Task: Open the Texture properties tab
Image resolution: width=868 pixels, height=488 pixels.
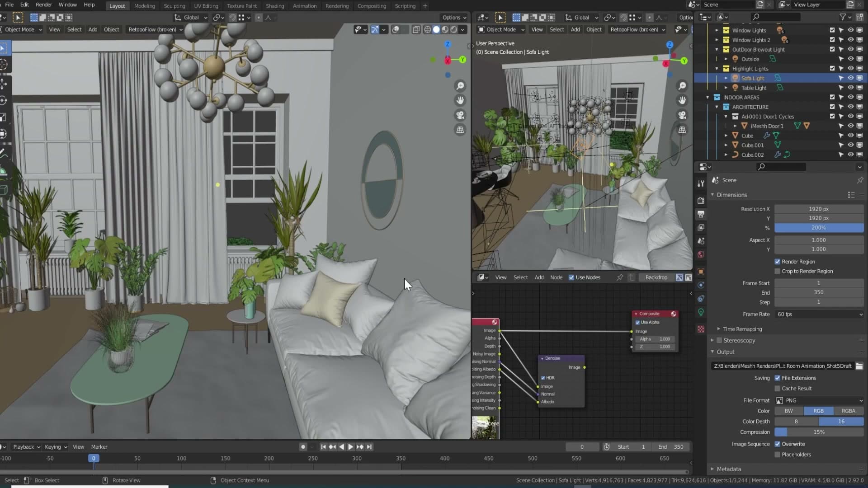Action: pyautogui.click(x=701, y=329)
